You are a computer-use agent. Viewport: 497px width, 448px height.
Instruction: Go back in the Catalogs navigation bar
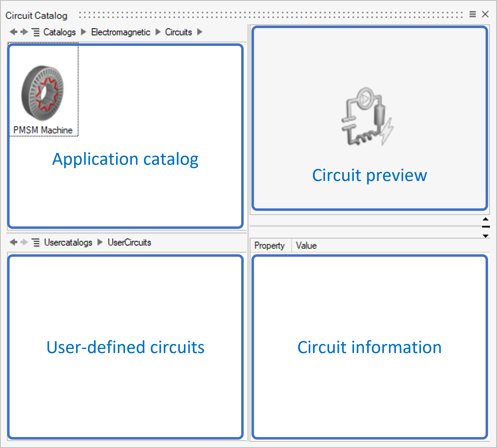coord(13,32)
